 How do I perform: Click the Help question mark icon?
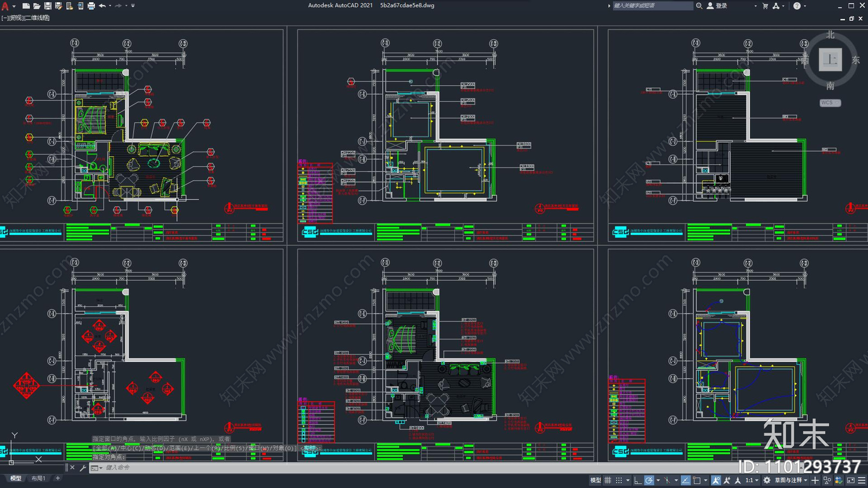(x=797, y=6)
